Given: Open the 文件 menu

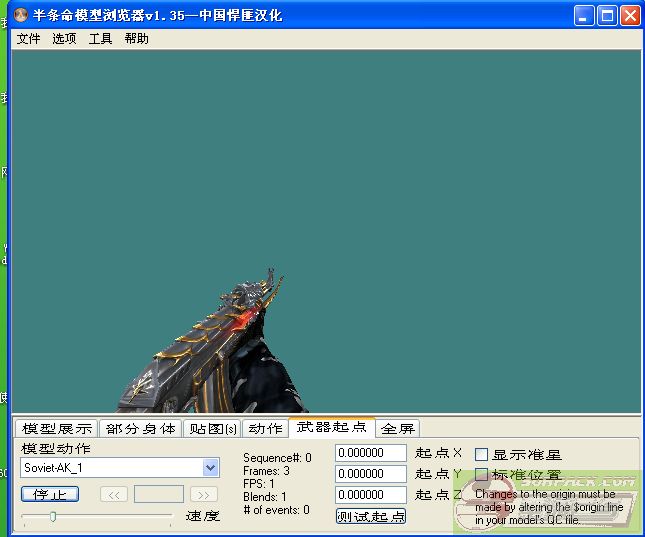Looking at the screenshot, I should point(28,38).
